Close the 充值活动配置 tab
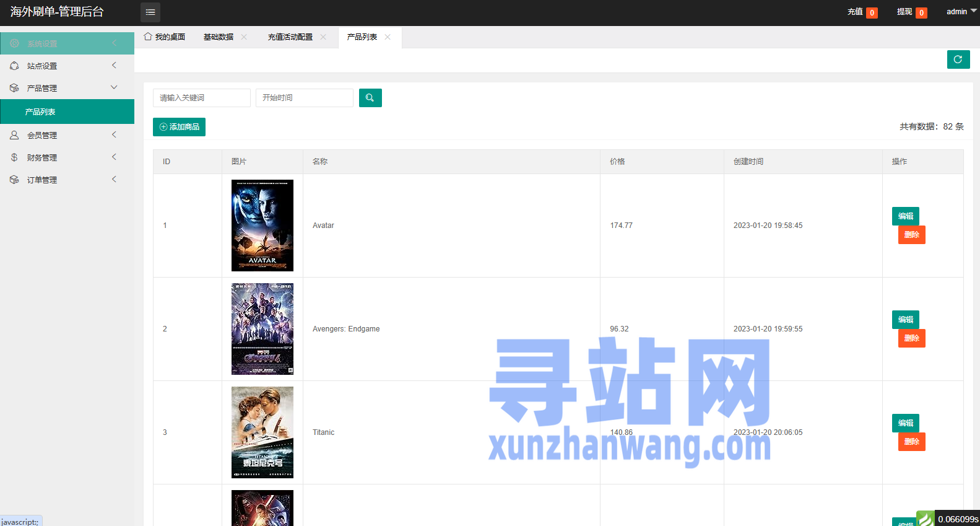 323,37
